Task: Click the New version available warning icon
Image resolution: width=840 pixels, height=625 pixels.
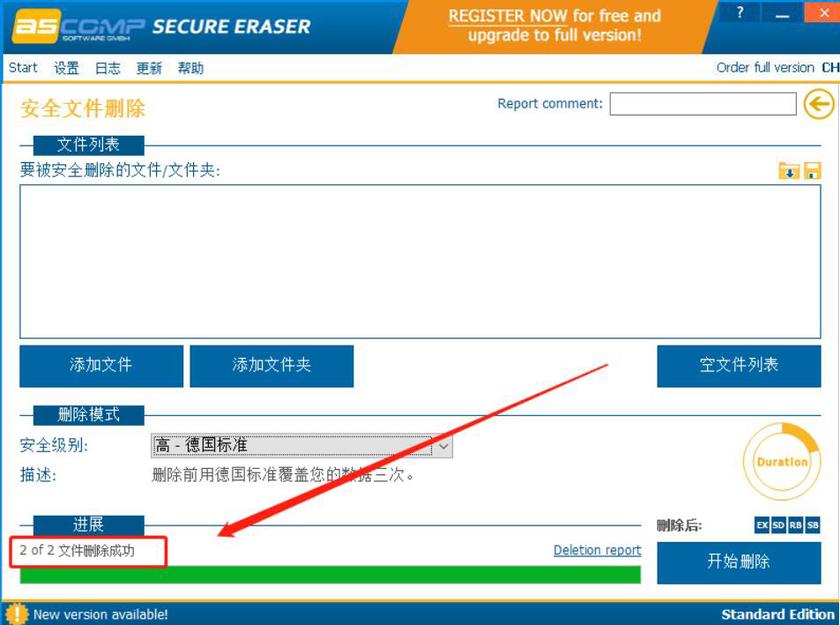Action: 17,614
